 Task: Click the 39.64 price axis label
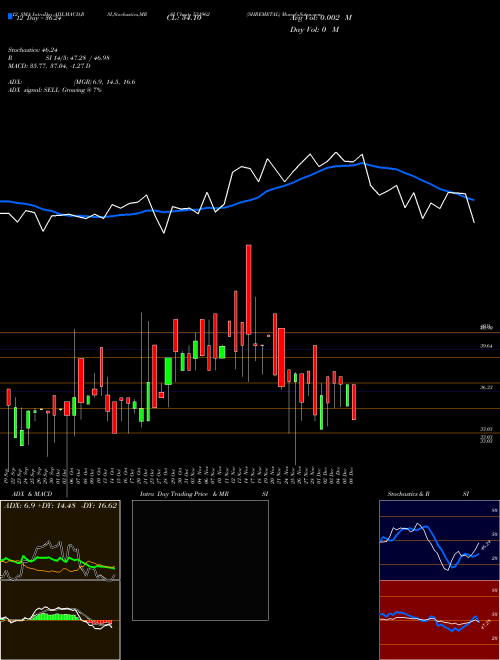(x=487, y=346)
